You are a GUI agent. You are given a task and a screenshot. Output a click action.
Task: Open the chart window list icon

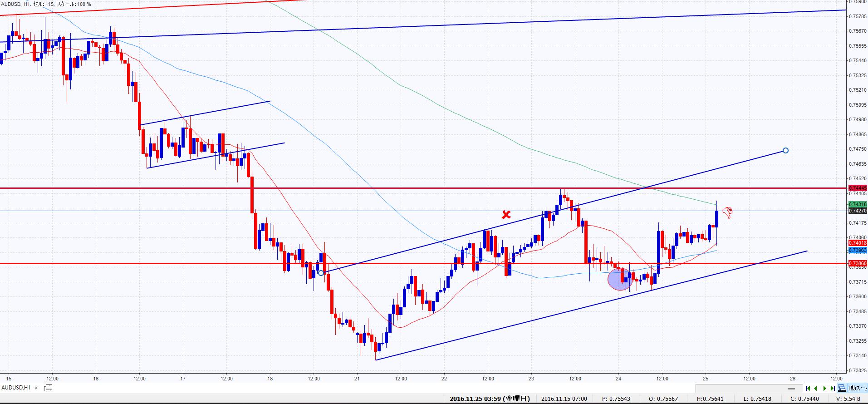[48, 388]
